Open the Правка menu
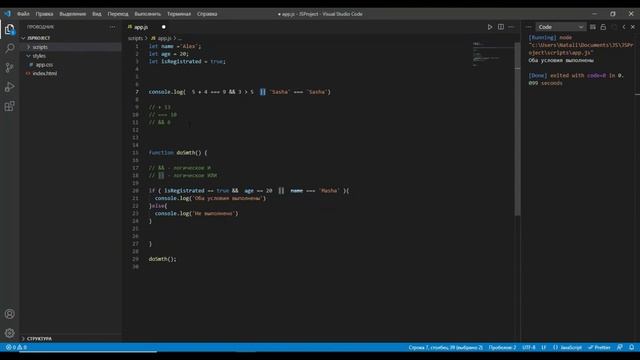 pos(44,14)
